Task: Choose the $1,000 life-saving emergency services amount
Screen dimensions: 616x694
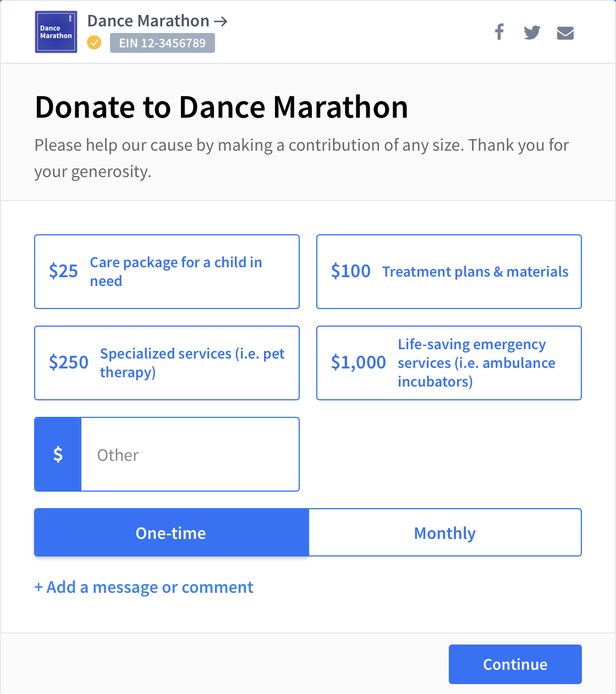Action: [x=449, y=363]
